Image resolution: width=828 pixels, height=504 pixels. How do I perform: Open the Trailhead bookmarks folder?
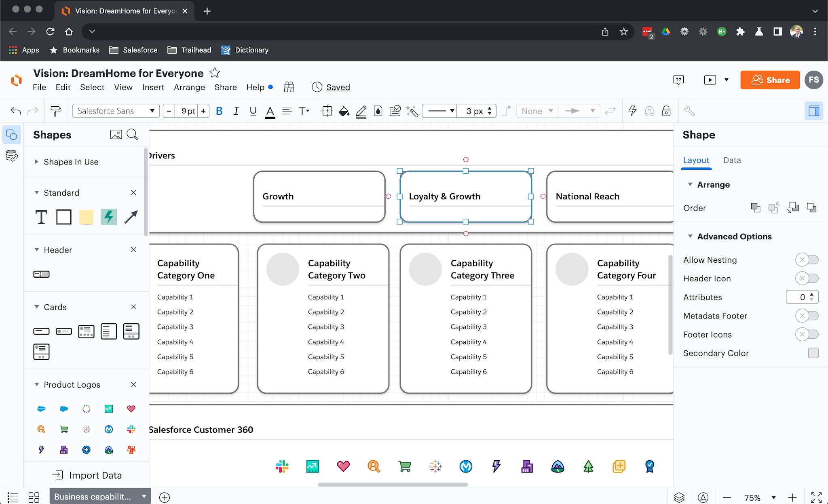(189, 50)
